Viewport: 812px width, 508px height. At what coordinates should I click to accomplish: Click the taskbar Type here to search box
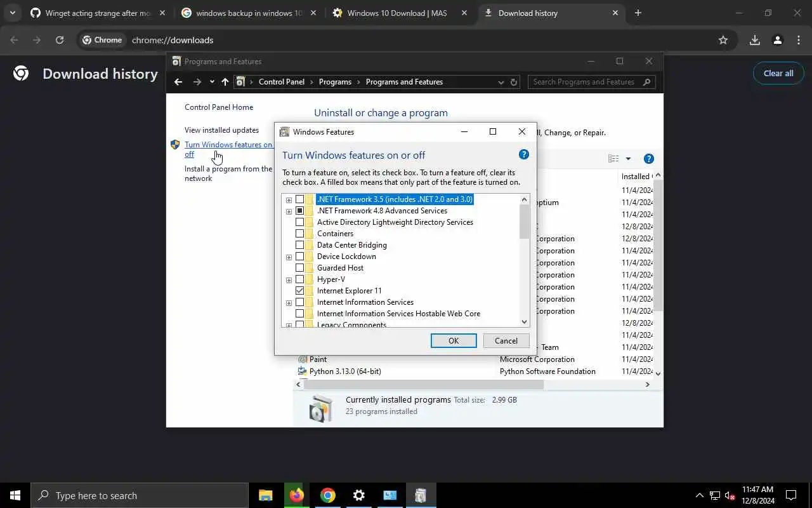(139, 495)
